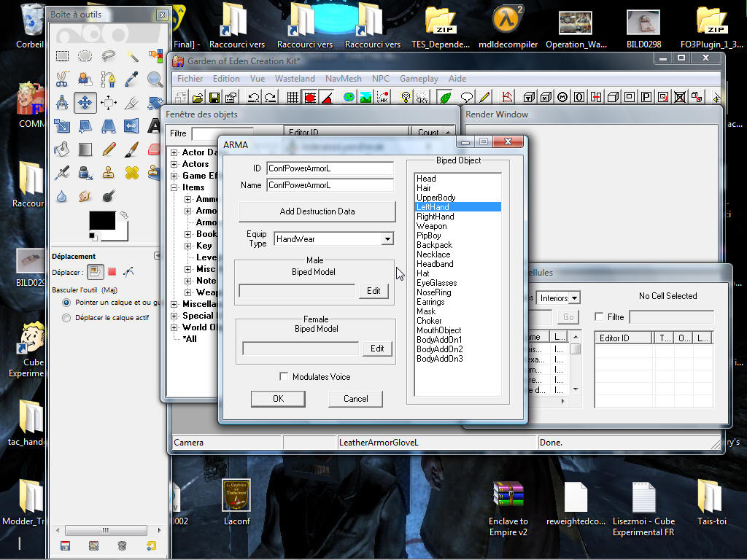Select the Dodge/Burn tool
Image resolution: width=747 pixels, height=560 pixels.
tap(109, 195)
